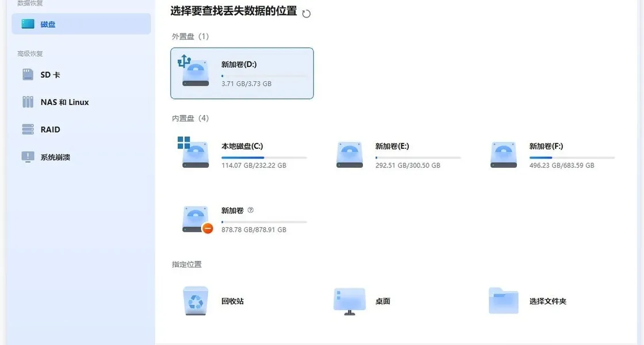644x345 pixels.
Task: Click the 新加卷(E:) drive icon
Action: pos(349,155)
